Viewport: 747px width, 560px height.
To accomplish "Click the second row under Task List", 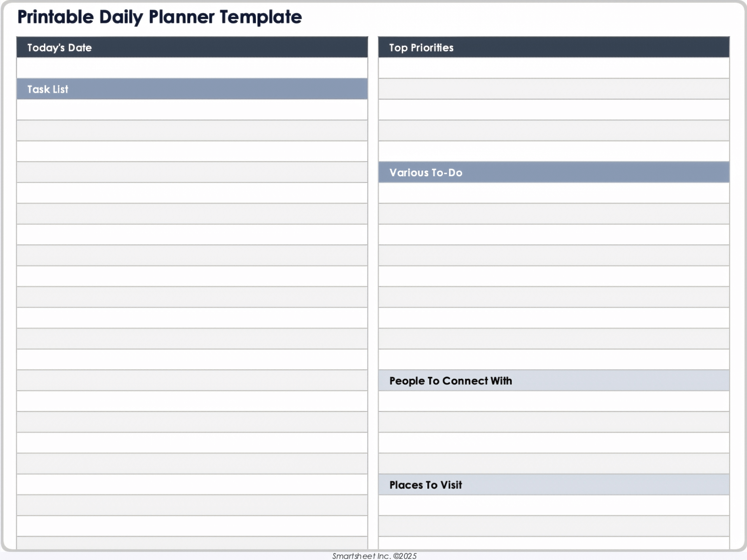I will 192,131.
